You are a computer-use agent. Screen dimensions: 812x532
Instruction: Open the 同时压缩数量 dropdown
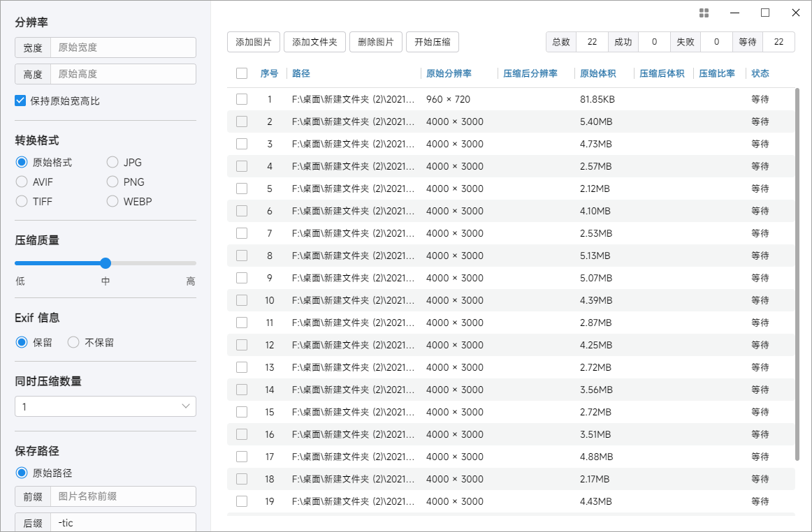tap(106, 407)
